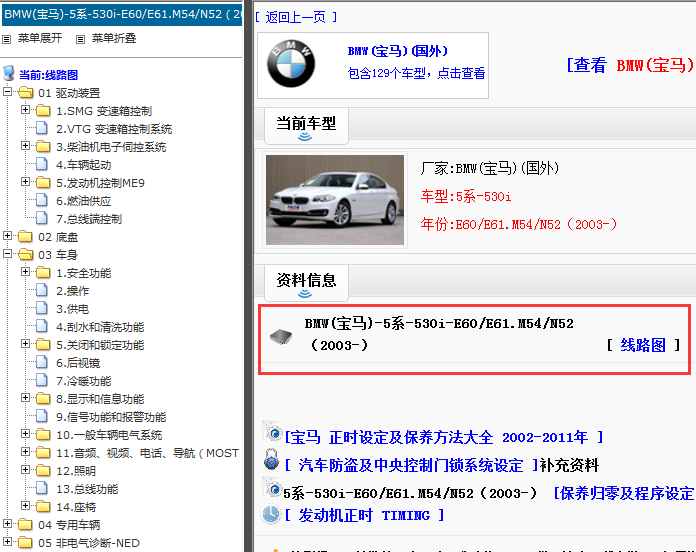Image resolution: width=696 pixels, height=552 pixels.
Task: Select the 资料信息 tab
Action: pos(306,282)
